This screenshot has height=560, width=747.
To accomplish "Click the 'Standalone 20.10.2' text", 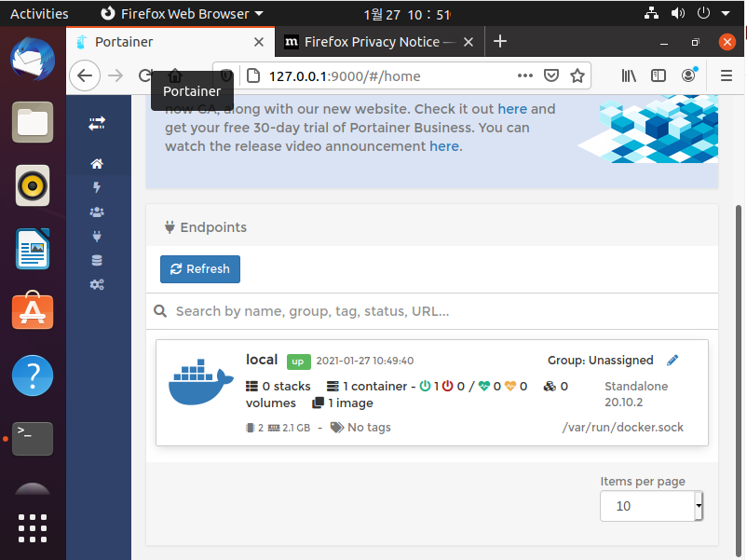I will tap(636, 394).
